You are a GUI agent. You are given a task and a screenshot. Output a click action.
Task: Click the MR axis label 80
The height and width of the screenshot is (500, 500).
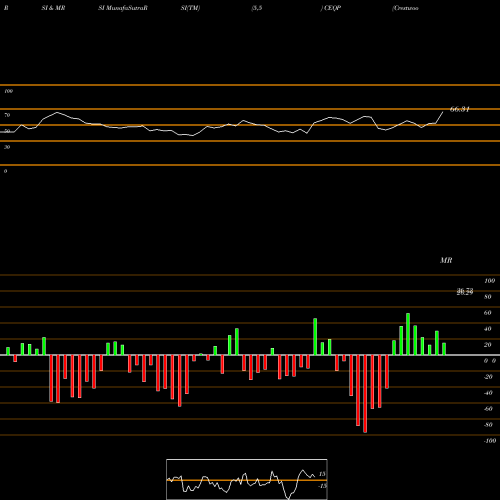488,297
